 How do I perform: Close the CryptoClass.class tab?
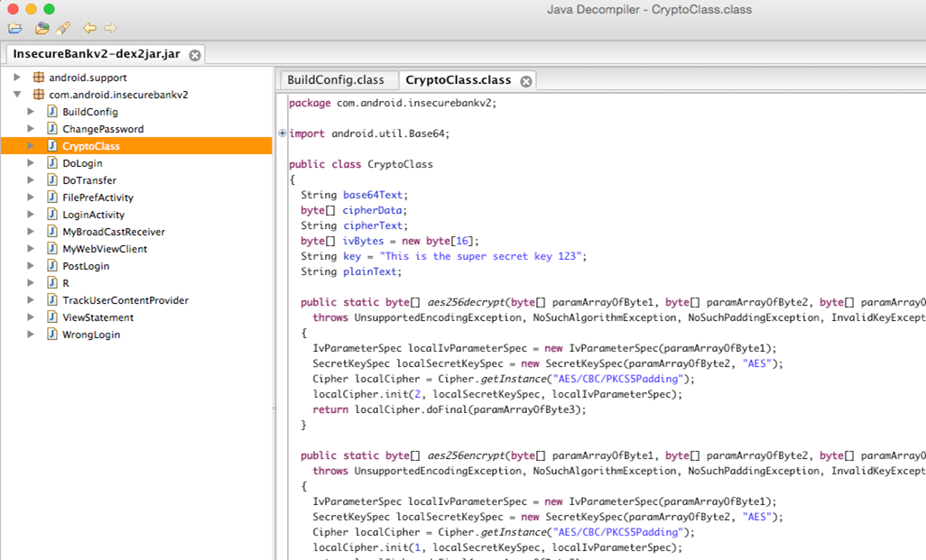point(525,80)
